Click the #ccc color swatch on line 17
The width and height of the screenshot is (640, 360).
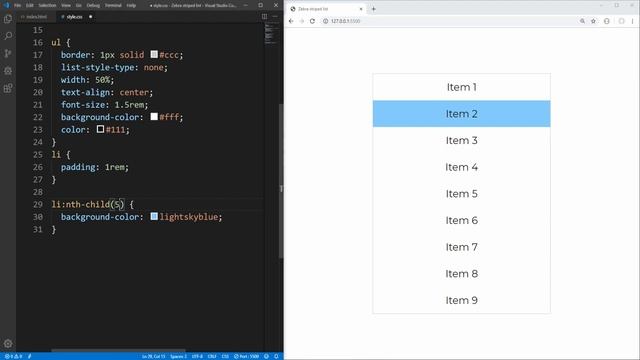(x=154, y=54)
